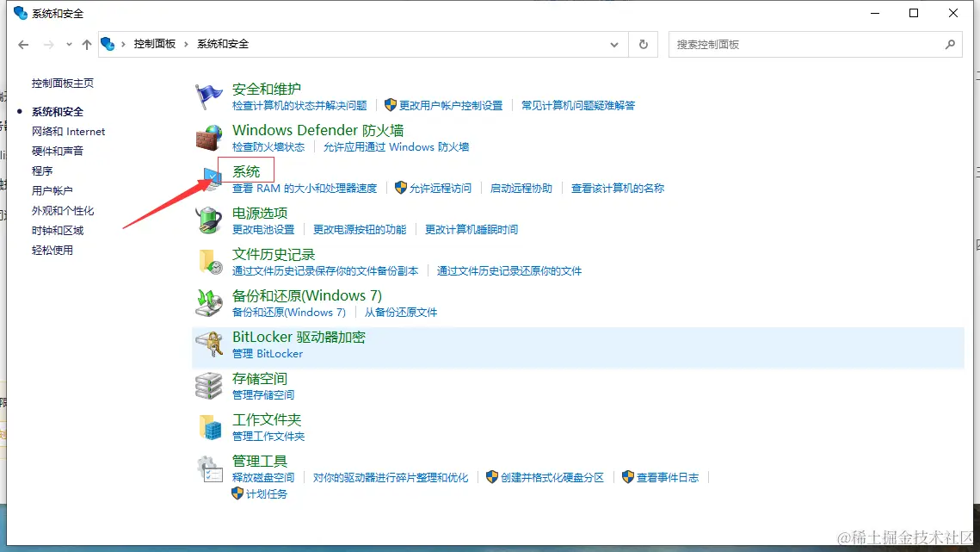Click the BitLocker drive encryption key icon
The image size is (980, 552).
coord(209,344)
